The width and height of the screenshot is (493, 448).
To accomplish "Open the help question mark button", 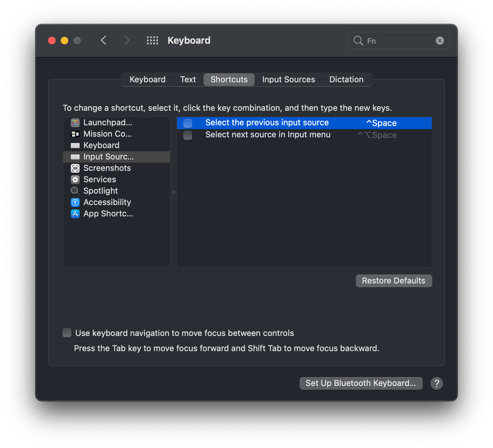I will [436, 383].
